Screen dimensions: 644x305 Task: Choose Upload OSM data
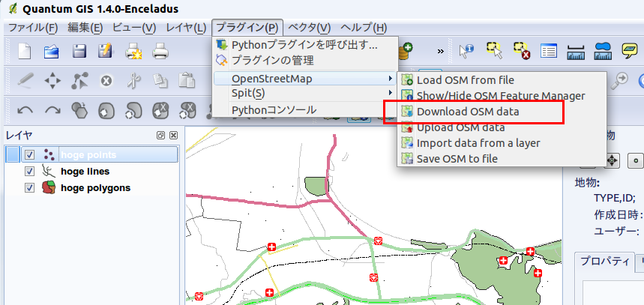(501, 127)
